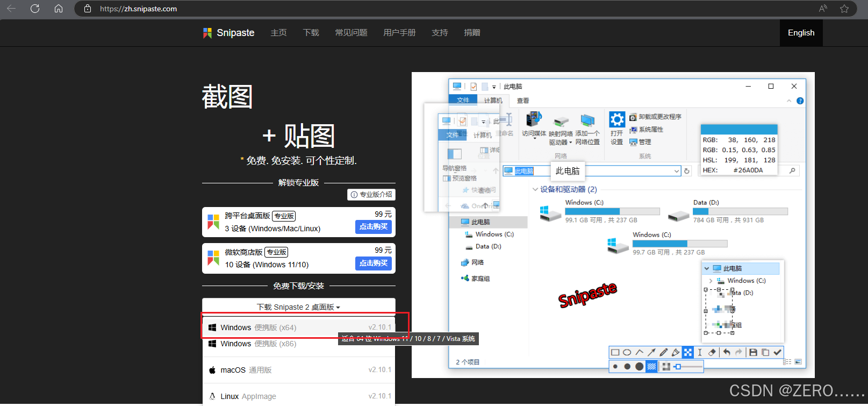Click the Snipaste icon on 跨平台桌面版 card
The height and width of the screenshot is (406, 868).
click(213, 222)
